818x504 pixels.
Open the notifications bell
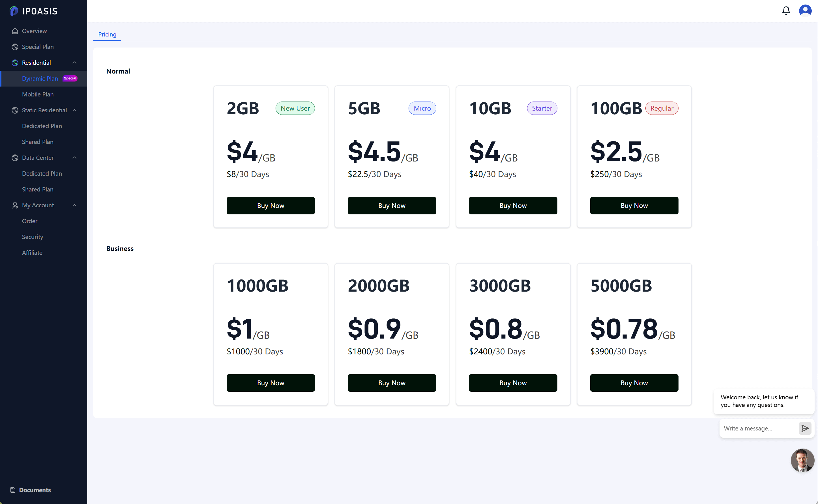[786, 11]
